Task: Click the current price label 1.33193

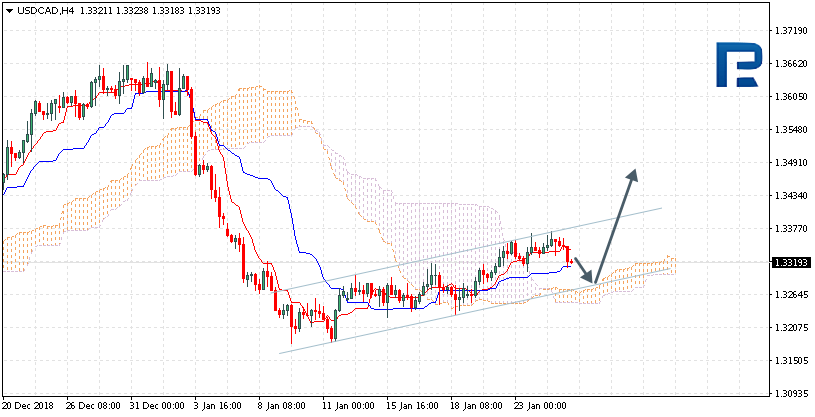Action: (790, 263)
